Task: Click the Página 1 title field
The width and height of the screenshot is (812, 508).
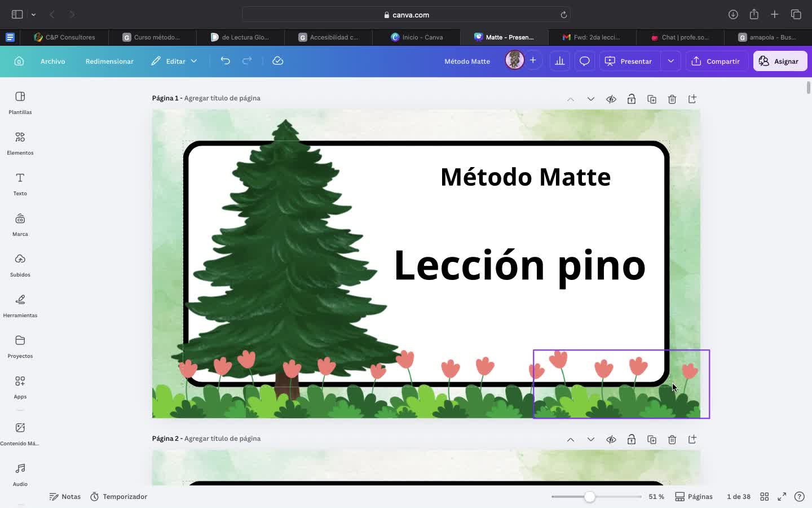Action: pyautogui.click(x=222, y=98)
